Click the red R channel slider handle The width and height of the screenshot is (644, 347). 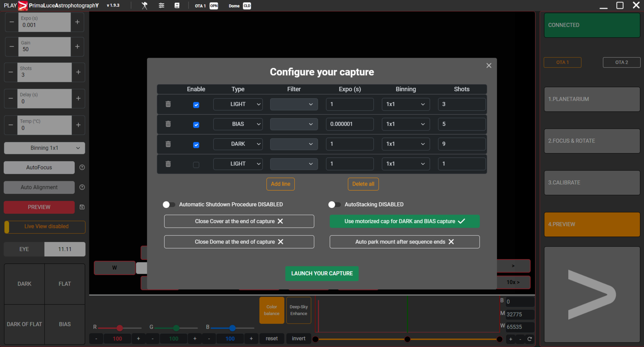click(120, 328)
